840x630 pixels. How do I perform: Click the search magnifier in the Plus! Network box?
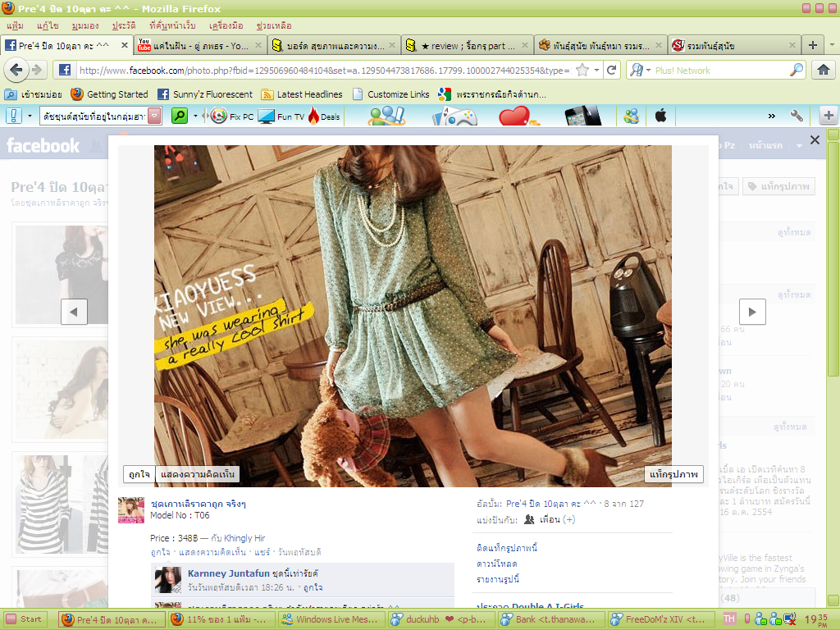(x=796, y=71)
